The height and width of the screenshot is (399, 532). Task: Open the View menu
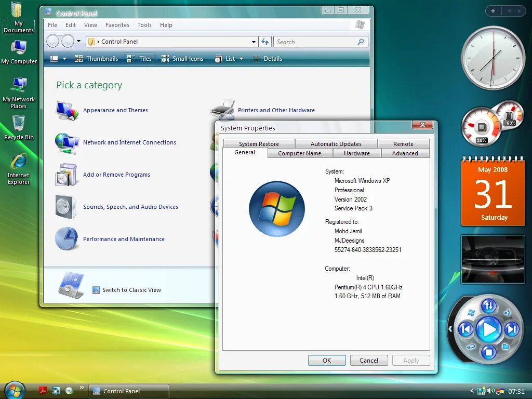coord(90,25)
